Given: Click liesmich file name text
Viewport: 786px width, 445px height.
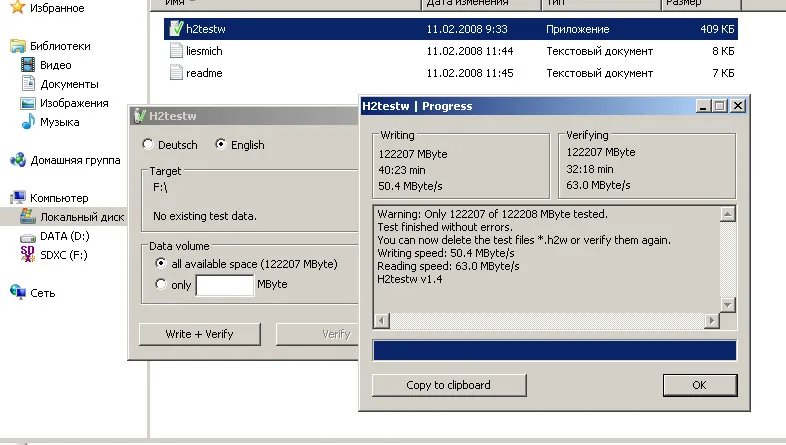Looking at the screenshot, I should (x=204, y=51).
